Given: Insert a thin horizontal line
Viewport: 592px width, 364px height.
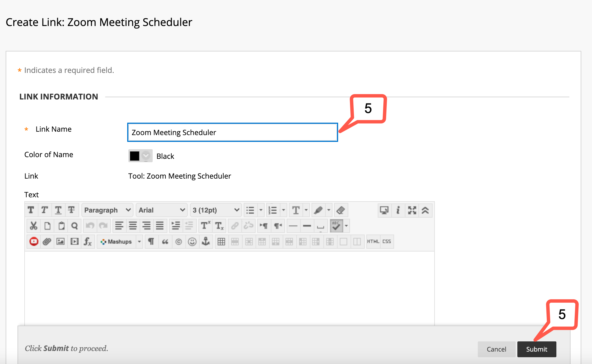Looking at the screenshot, I should pyautogui.click(x=293, y=226).
